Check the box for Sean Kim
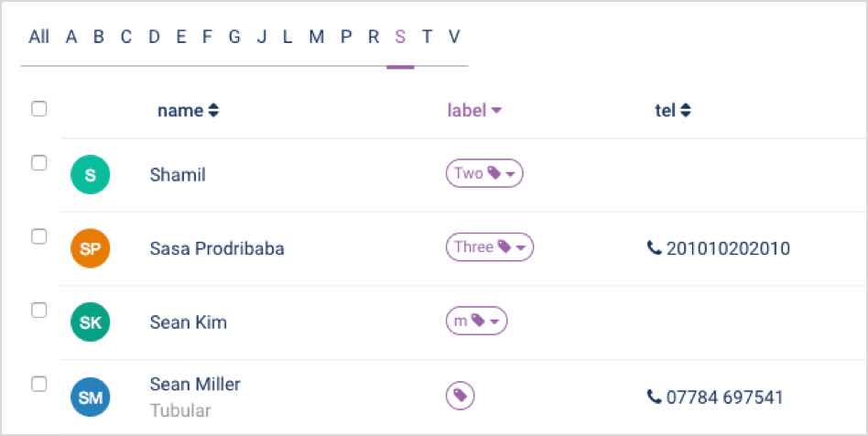 pyautogui.click(x=38, y=311)
